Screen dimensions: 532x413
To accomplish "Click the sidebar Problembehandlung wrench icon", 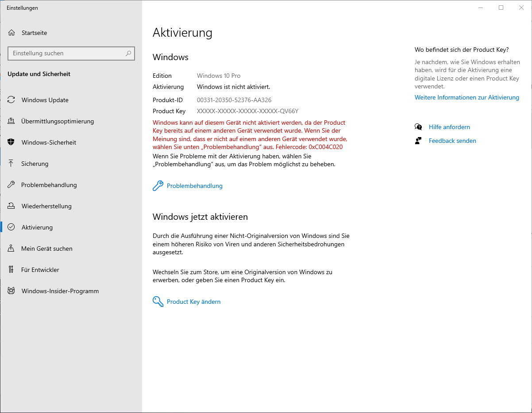I will pos(12,185).
